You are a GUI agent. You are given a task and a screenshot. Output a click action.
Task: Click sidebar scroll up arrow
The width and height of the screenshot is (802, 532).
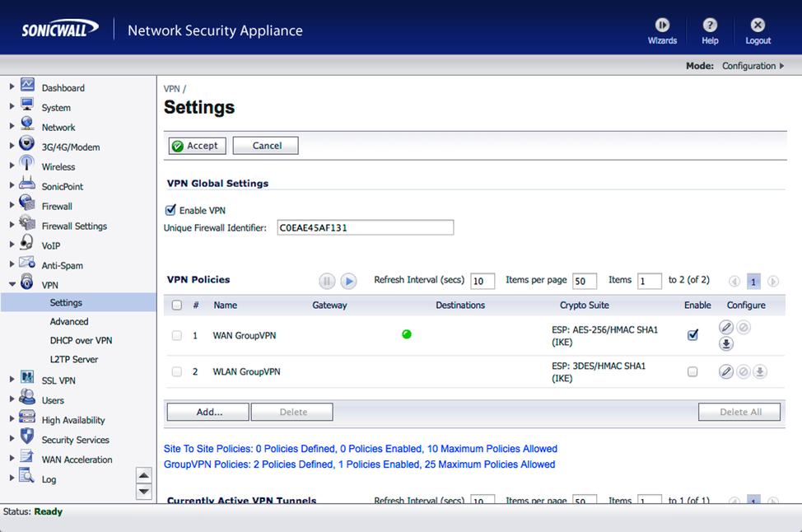[x=144, y=475]
